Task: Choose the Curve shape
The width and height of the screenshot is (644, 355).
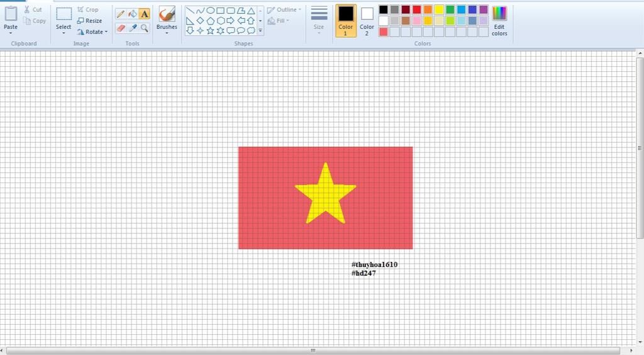Action: point(200,10)
